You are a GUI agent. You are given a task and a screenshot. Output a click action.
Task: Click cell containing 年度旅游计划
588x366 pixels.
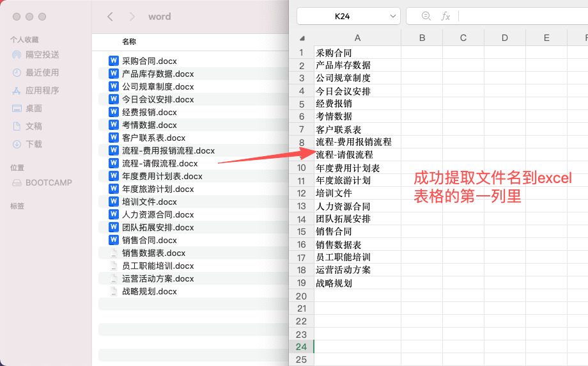(x=357, y=180)
